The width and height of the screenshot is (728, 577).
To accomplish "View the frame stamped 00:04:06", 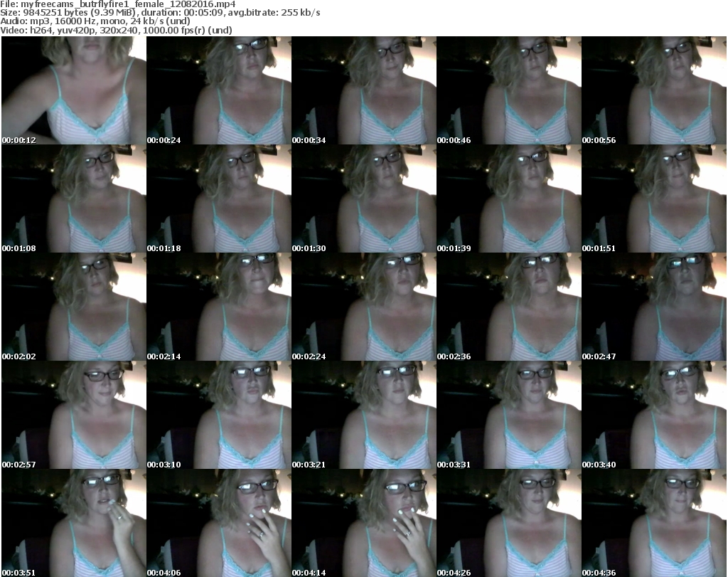I will point(219,523).
